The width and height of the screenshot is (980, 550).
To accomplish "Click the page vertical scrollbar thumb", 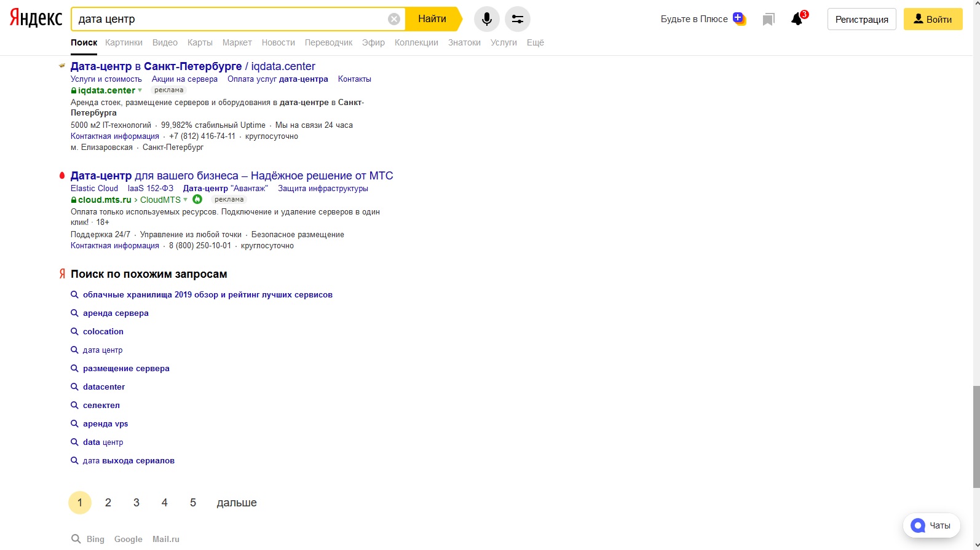I will (976, 437).
